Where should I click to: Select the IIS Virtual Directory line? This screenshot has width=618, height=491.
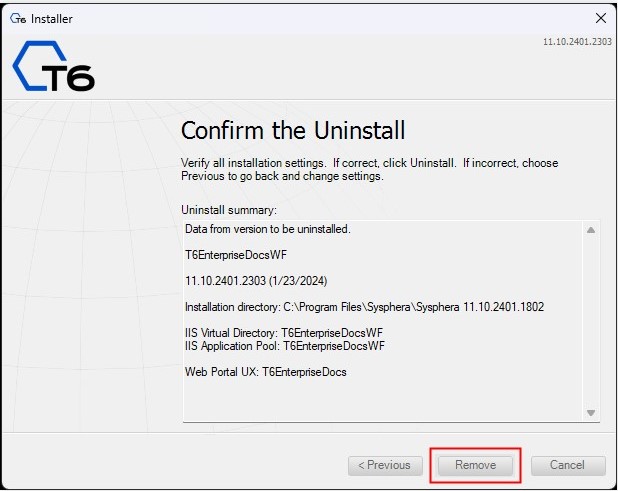(x=284, y=333)
